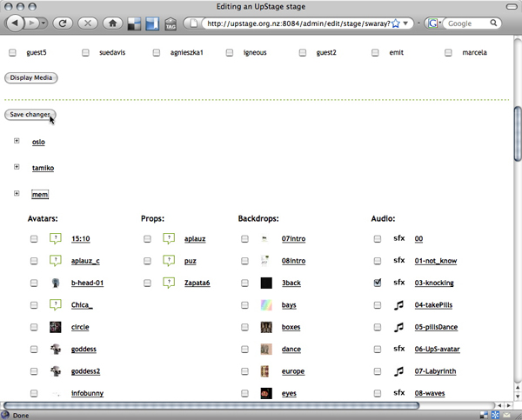Image resolution: width=522 pixels, height=420 pixels.
Task: Expand the oslo tree node
Action: 17,141
